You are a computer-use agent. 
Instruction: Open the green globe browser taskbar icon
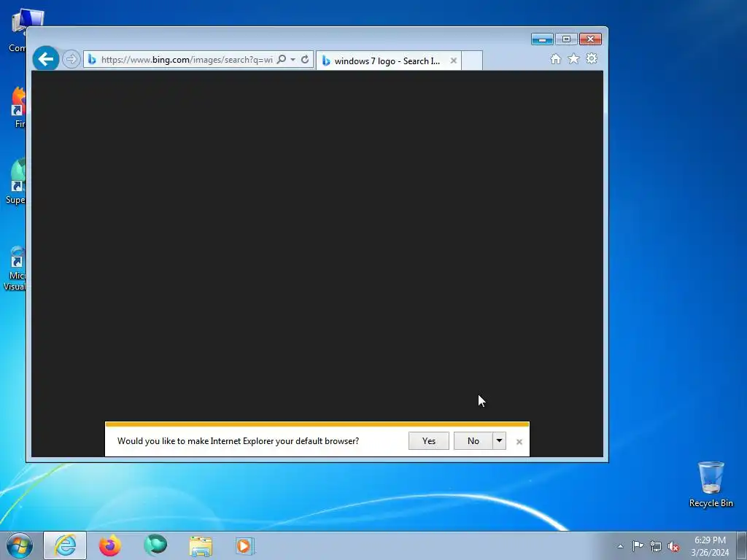[x=155, y=545]
